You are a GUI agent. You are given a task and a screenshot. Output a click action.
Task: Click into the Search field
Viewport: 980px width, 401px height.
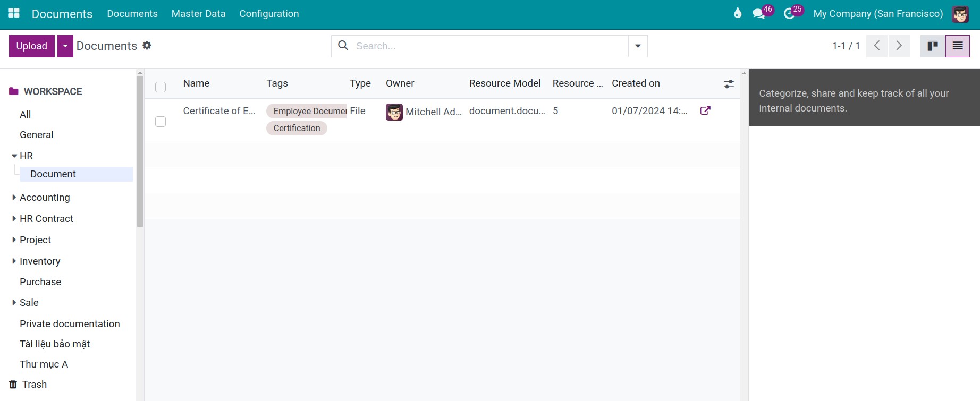489,46
